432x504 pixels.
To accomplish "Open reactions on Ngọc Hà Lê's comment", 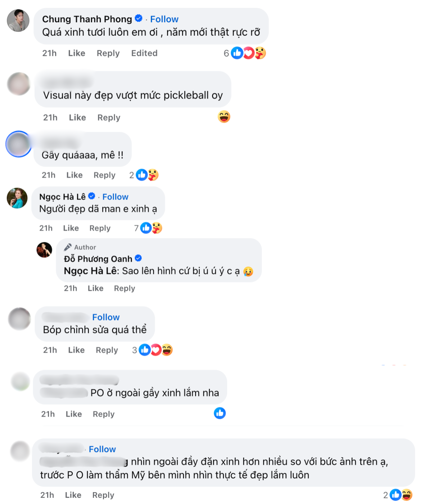I will click(148, 228).
